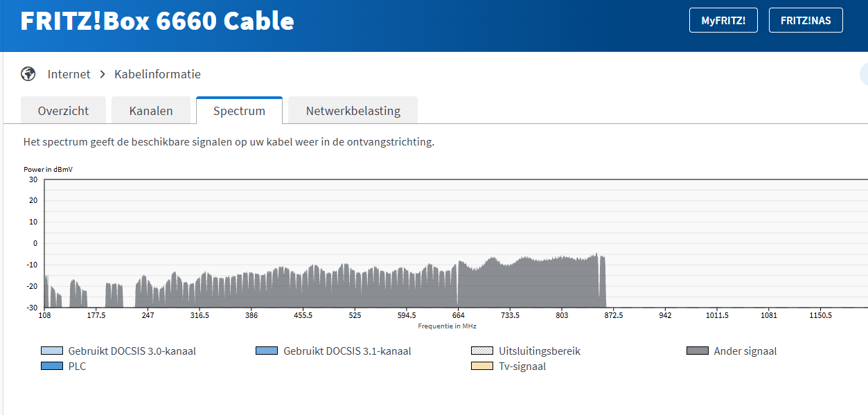This screenshot has height=415, width=868.
Task: Click the Uitsluitingsbereik hatched legend swatch
Action: coord(482,351)
